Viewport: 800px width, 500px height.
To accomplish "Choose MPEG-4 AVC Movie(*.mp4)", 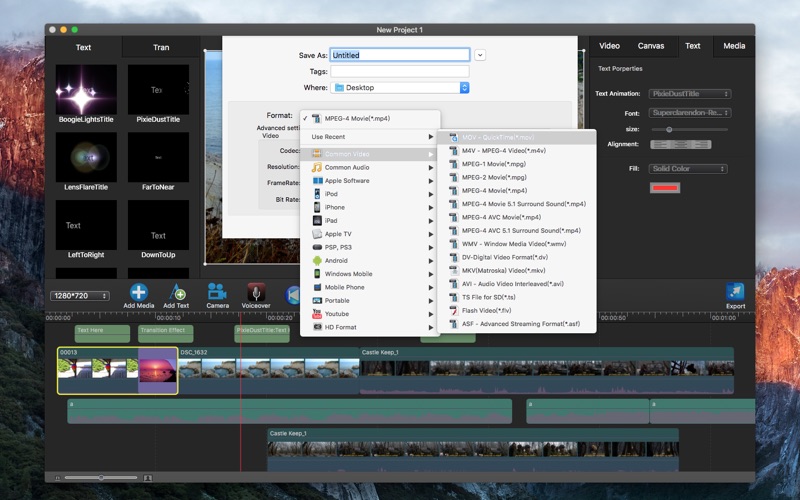I will point(516,217).
